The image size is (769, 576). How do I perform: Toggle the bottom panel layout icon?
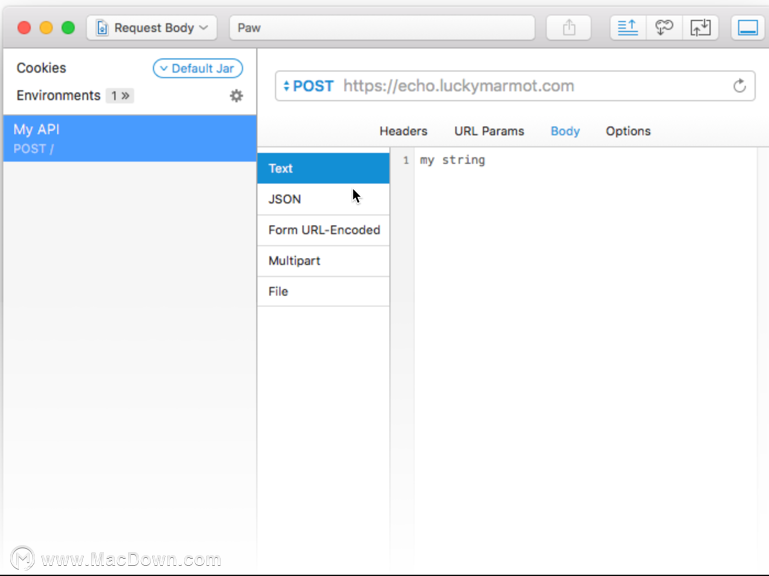pyautogui.click(x=748, y=27)
